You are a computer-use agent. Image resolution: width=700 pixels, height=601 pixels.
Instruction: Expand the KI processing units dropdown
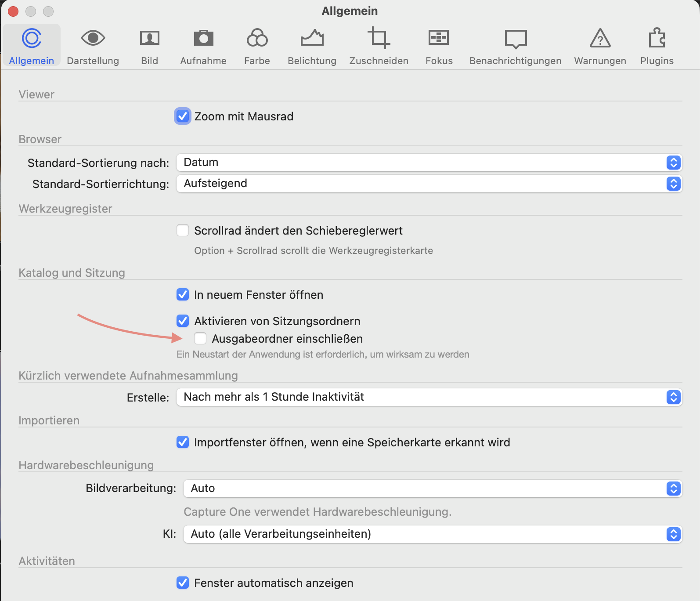point(432,534)
